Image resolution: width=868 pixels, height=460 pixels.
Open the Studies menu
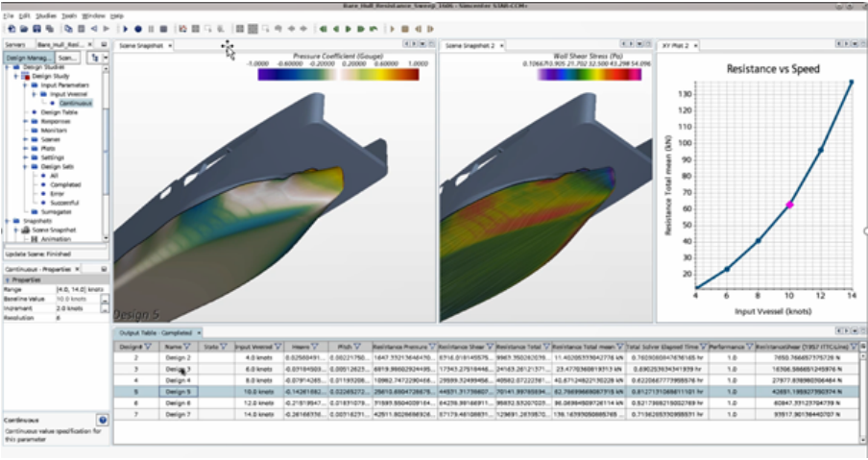46,16
